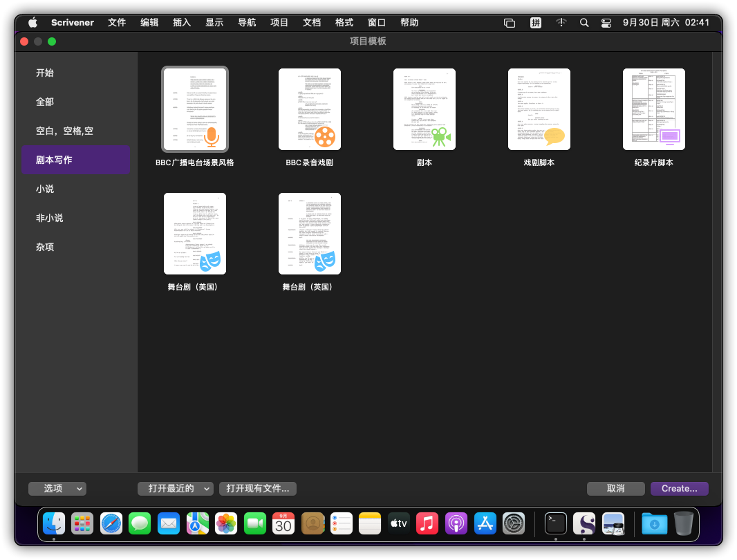Click the Scrivener icon in the Dock

(584, 523)
